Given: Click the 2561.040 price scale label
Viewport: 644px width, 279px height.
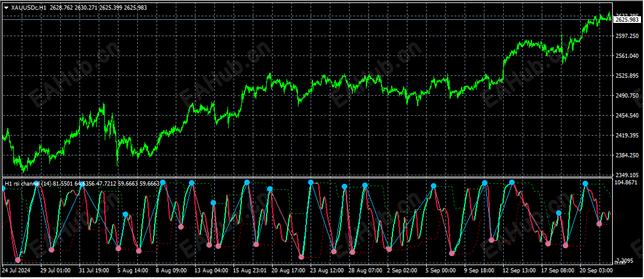Looking at the screenshot, I should (627, 56).
